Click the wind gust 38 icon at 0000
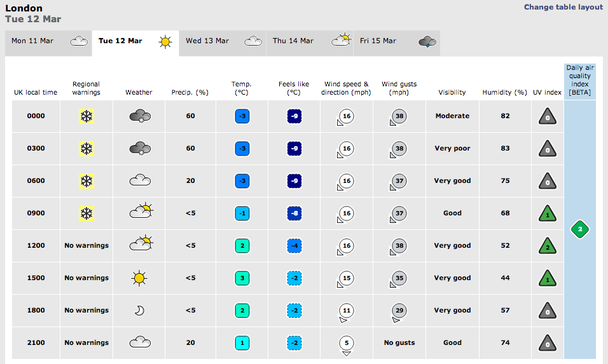The height and width of the screenshot is (364, 608). click(x=398, y=118)
